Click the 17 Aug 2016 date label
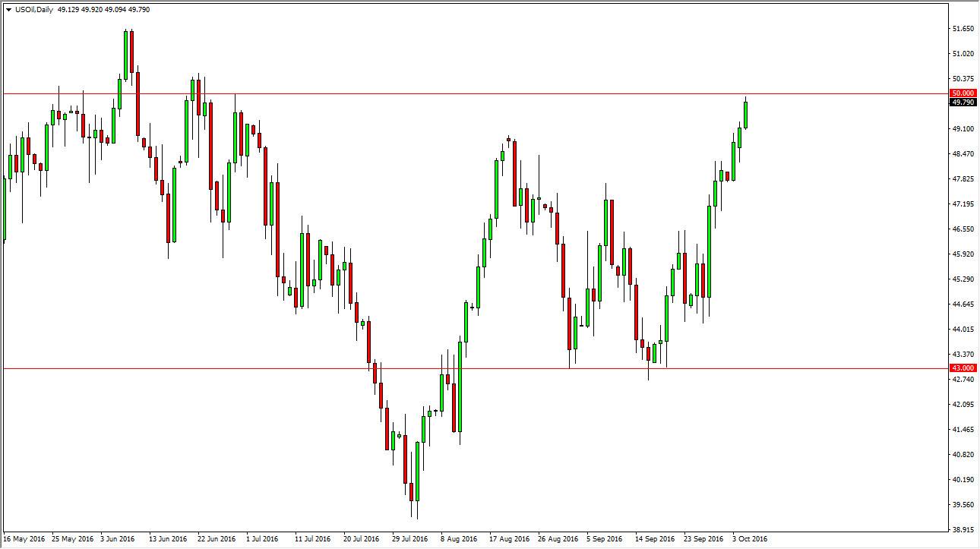Viewport: 980px width, 549px height. pos(510,539)
